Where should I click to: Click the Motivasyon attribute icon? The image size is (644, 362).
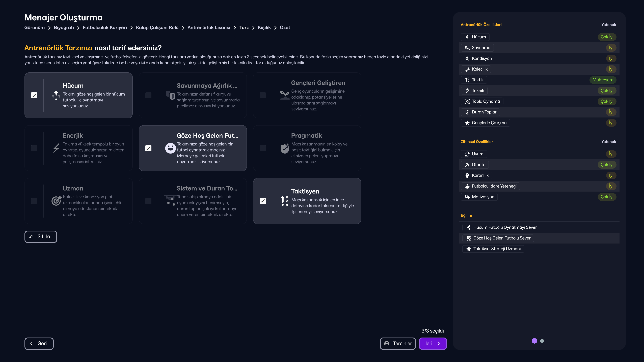tap(467, 197)
